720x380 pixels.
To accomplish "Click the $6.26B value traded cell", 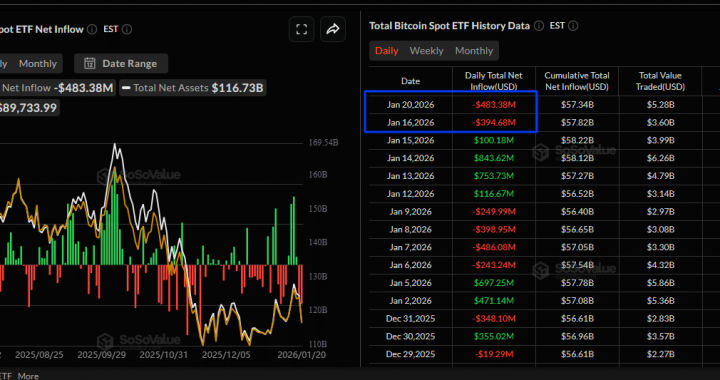I will point(660,158).
